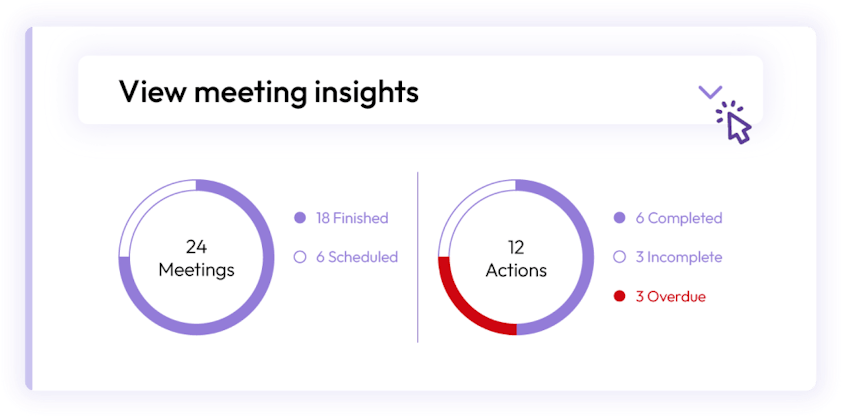Select the hollow dot beside 3 Incomplete
Screen dimensions: 846x419
point(619,257)
